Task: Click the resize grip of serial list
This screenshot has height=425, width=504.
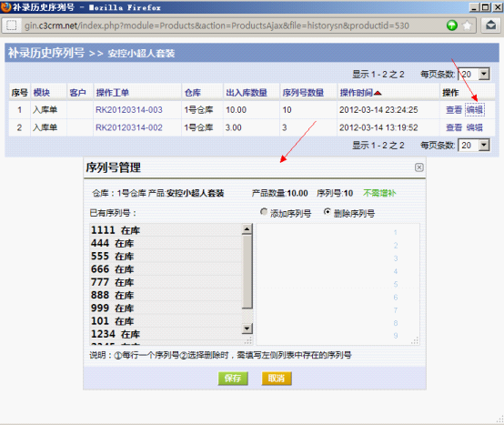Action: point(248,340)
